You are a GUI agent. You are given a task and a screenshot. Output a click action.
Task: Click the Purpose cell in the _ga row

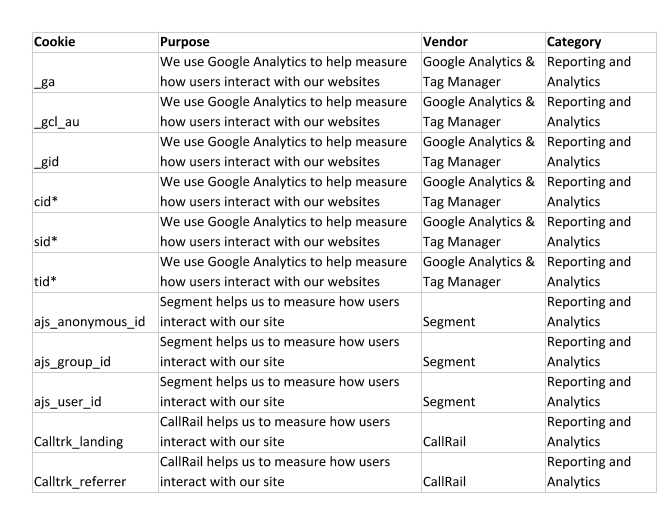pyautogui.click(x=289, y=72)
